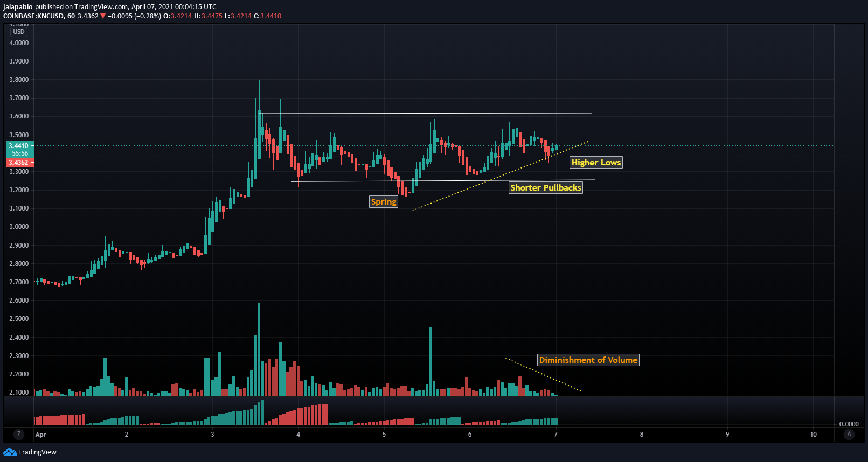Screen dimensions: 868x462
Task: Click the day 3 label on time axis
Action: pos(212,435)
